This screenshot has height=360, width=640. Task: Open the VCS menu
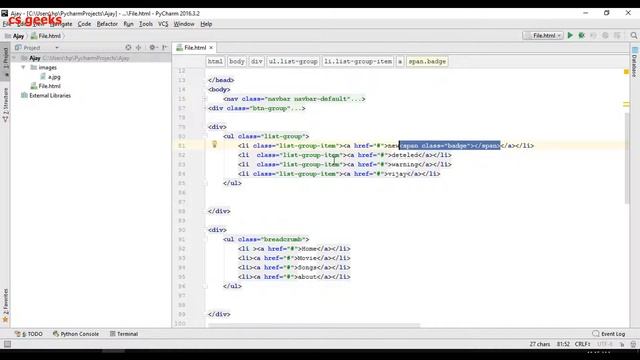click(163, 24)
